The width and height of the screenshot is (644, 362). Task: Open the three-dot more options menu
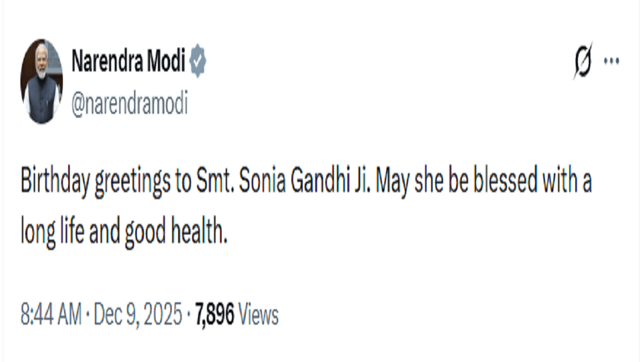tap(611, 61)
